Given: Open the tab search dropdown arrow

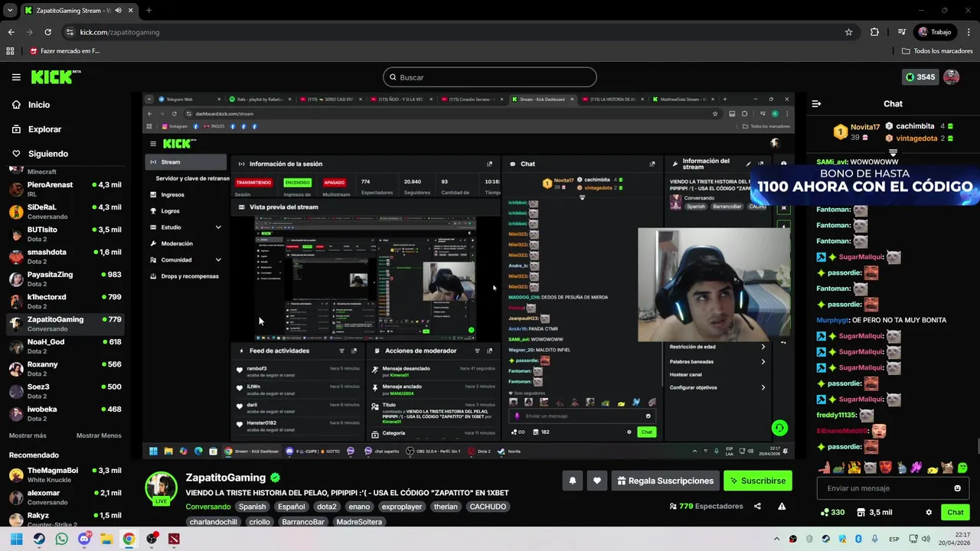Looking at the screenshot, I should [10, 11].
